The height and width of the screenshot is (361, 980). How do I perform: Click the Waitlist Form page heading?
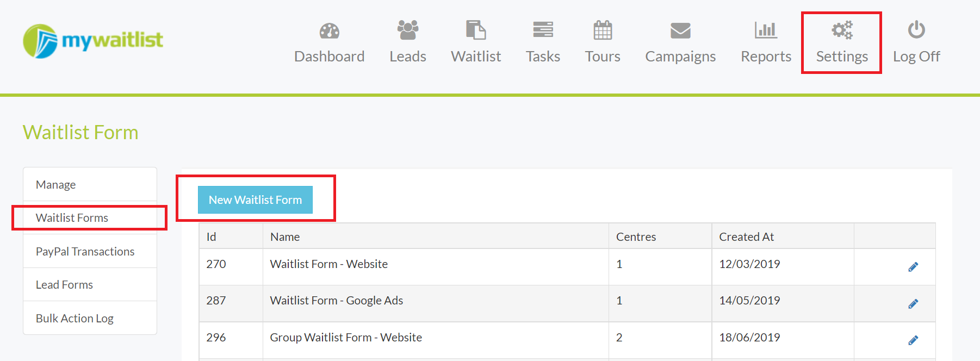(x=80, y=133)
